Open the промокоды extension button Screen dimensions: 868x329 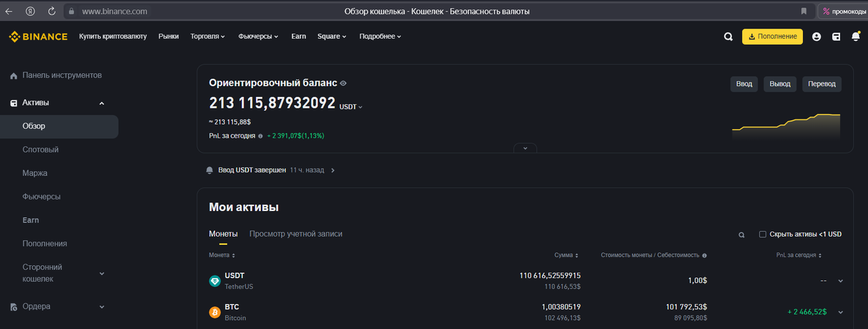pos(844,12)
